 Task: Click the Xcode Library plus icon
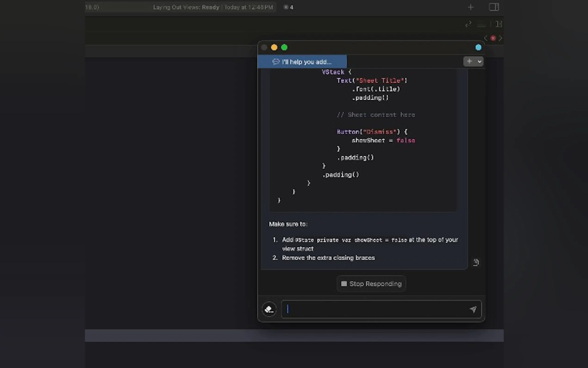click(471, 7)
